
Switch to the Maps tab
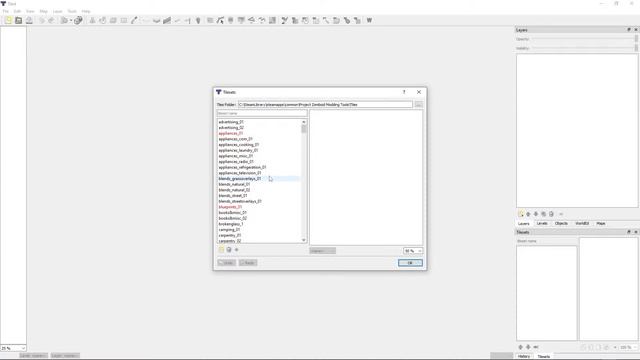tap(601, 224)
